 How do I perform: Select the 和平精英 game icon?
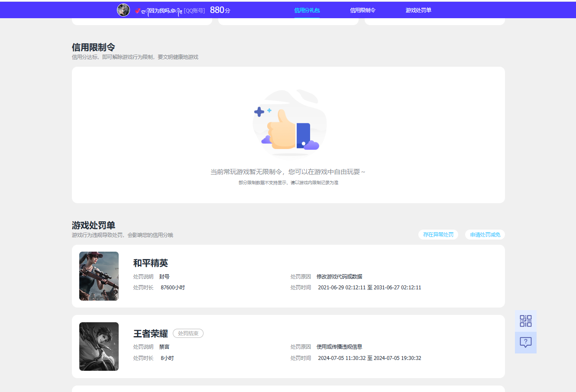pos(99,276)
